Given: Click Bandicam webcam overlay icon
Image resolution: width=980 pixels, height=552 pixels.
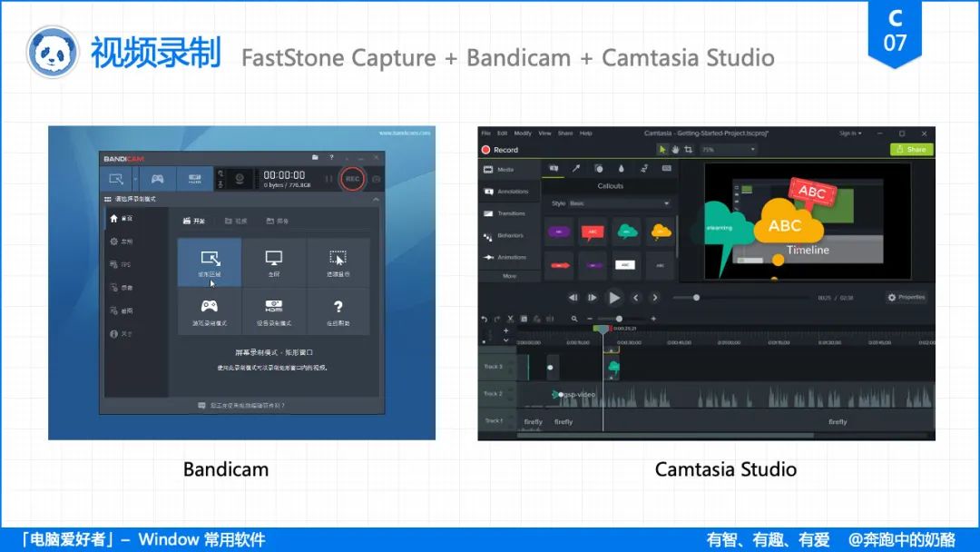Looking at the screenshot, I should pos(240,179).
